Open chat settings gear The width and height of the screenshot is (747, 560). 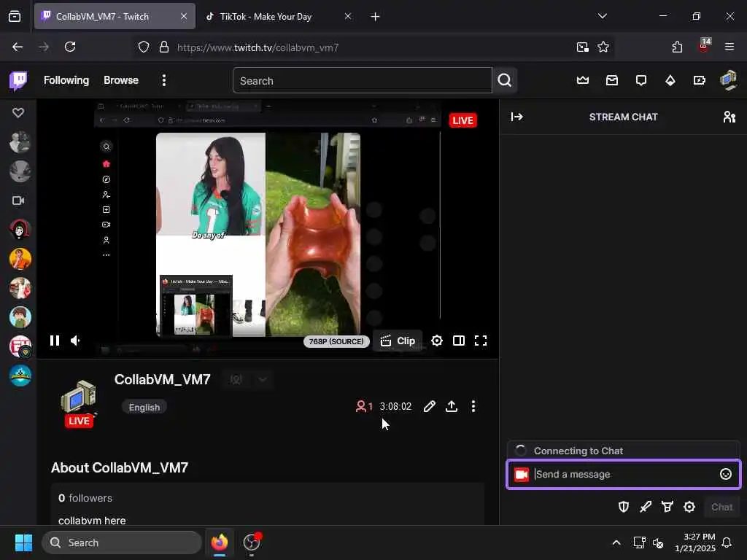pyautogui.click(x=689, y=507)
